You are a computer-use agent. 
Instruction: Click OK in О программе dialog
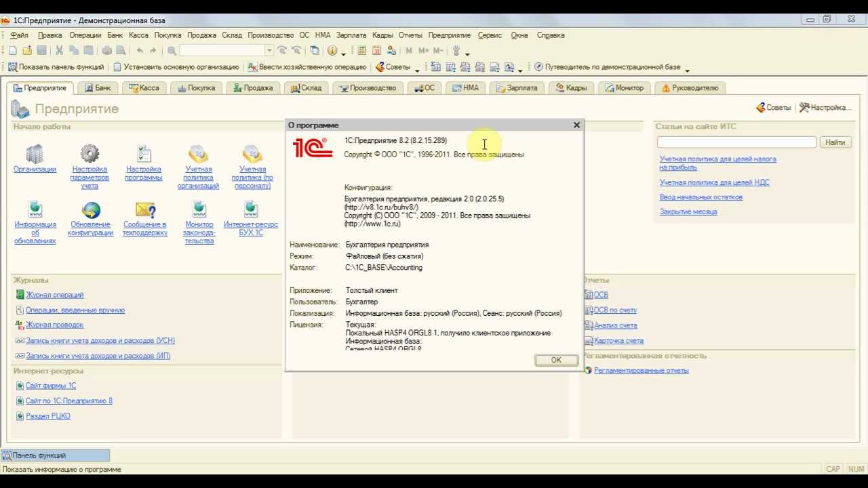(x=556, y=360)
